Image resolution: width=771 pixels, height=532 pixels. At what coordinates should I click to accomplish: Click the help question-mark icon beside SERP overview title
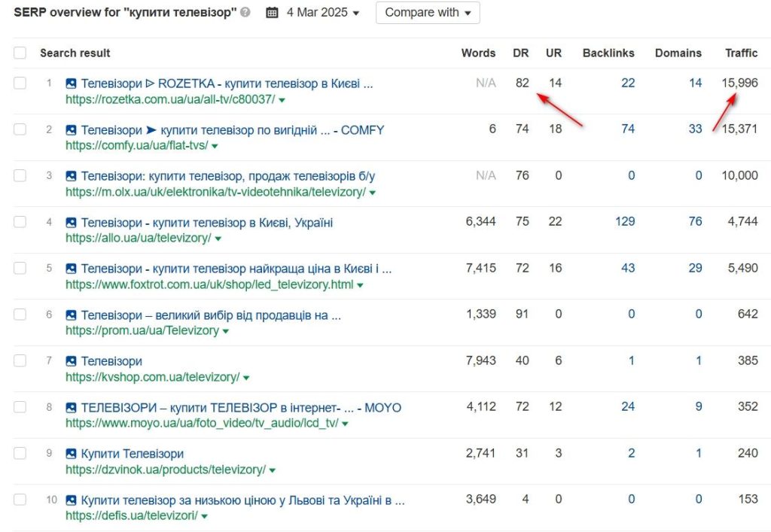245,12
